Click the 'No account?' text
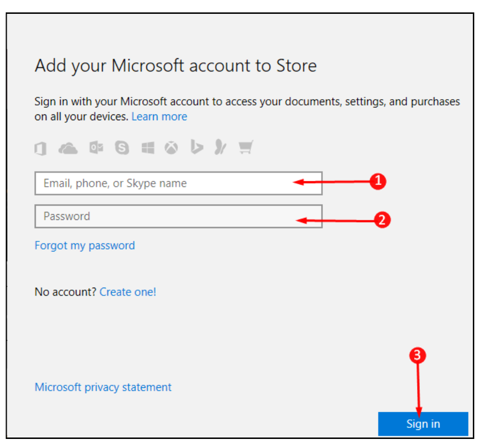 click(65, 292)
